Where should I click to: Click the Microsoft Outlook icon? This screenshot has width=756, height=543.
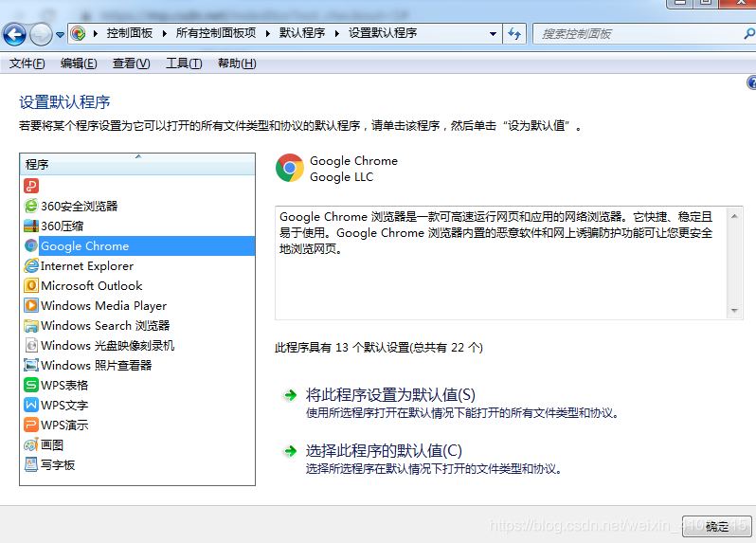point(31,285)
